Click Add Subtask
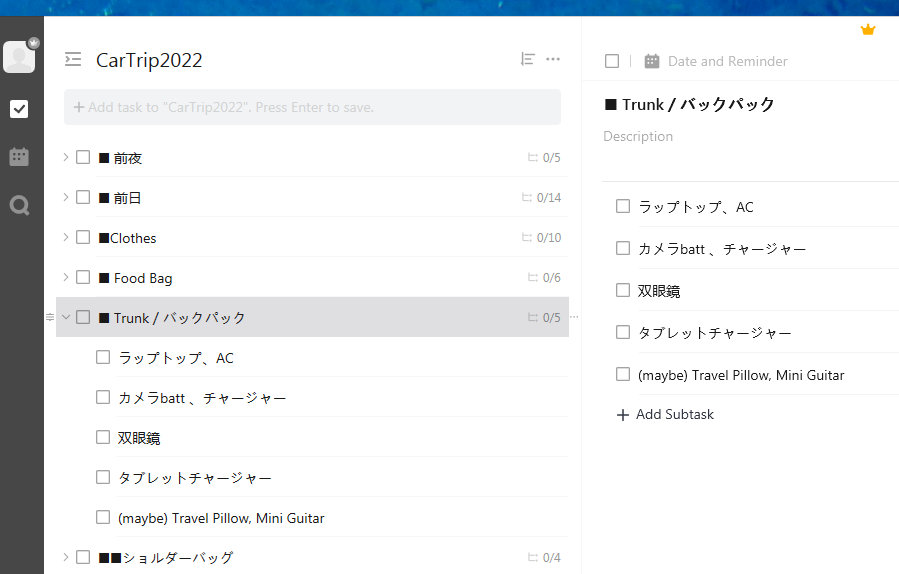This screenshot has width=899, height=574. point(675,415)
